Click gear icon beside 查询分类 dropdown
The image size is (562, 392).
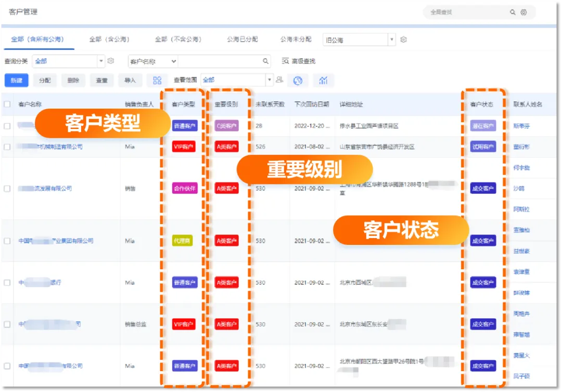(110, 61)
